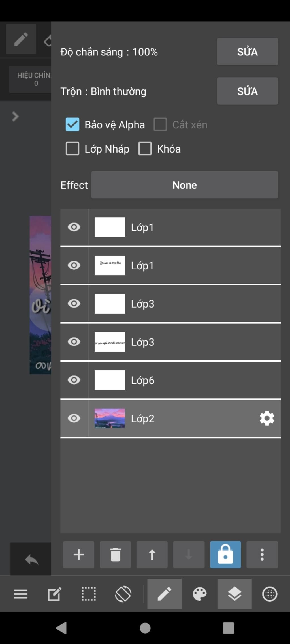Switch to the layers panel tab
Viewport: 290px width, 644px height.
click(234, 594)
